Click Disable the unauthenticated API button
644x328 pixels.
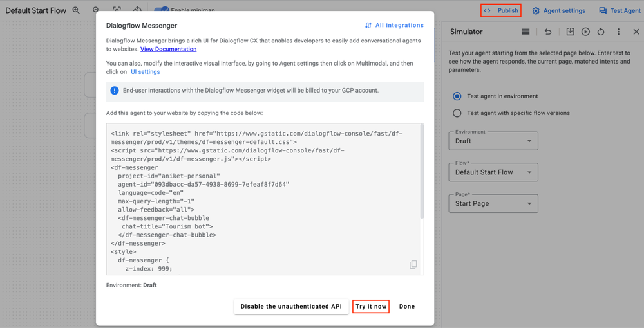[291, 306]
